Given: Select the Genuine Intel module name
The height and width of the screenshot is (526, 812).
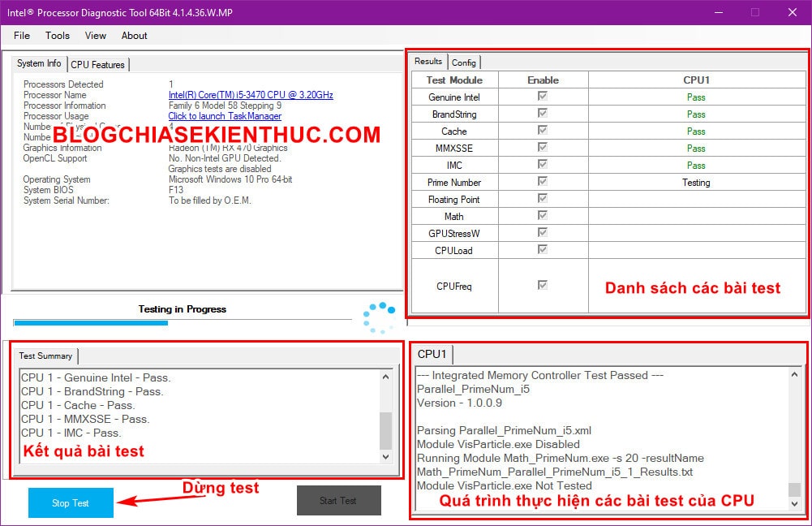Looking at the screenshot, I should pyautogui.click(x=454, y=97).
